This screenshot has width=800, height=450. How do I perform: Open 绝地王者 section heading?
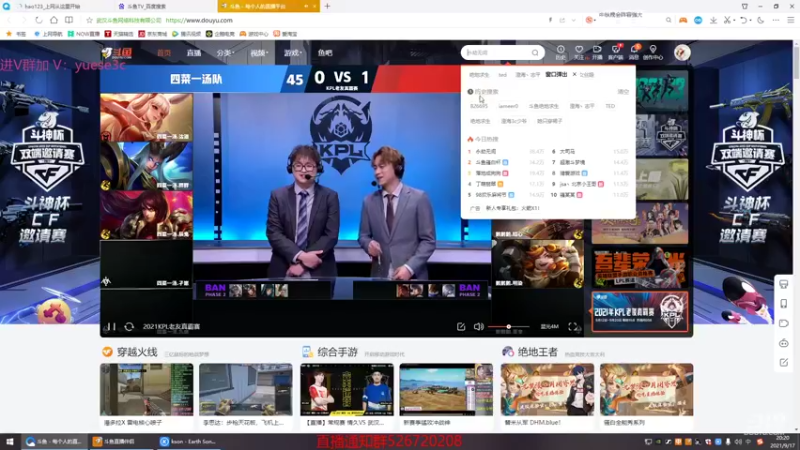tap(538, 352)
